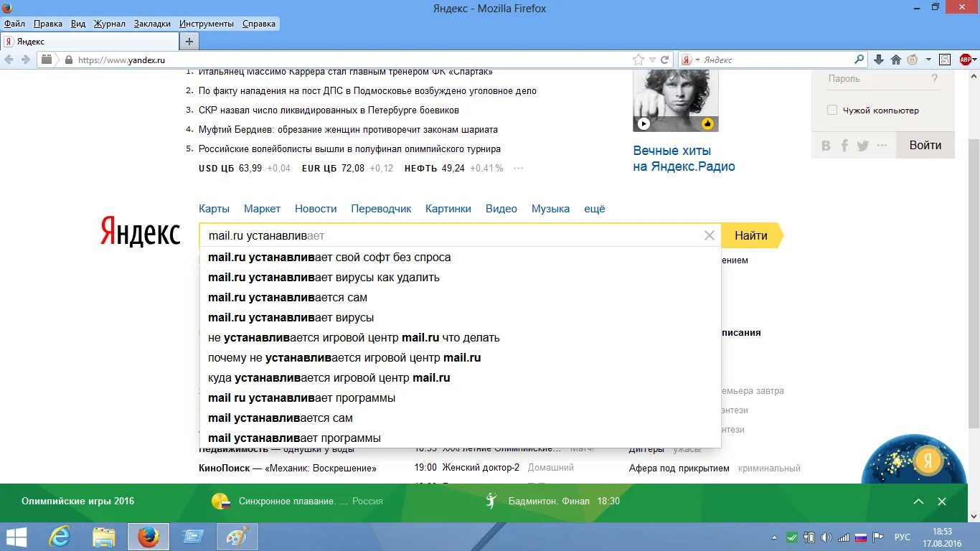Image resolution: width=980 pixels, height=551 pixels.
Task: Show hidden tray icons arrow
Action: (x=774, y=537)
